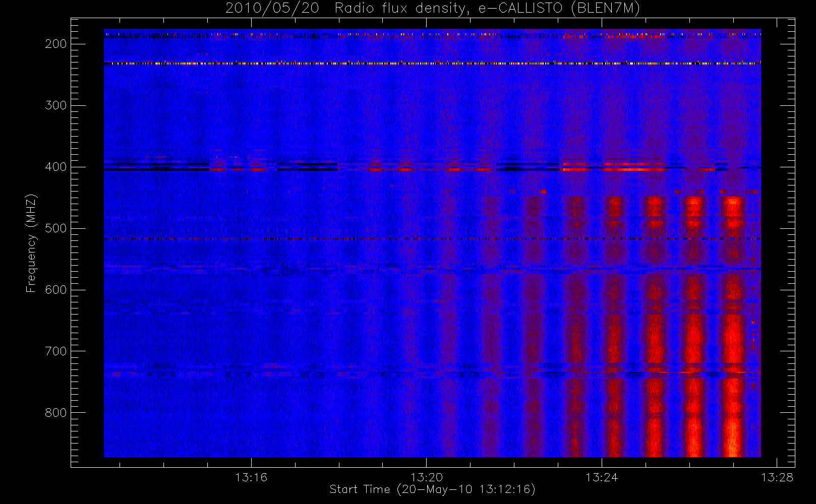Click the 300 frequency tick label

pos(55,105)
